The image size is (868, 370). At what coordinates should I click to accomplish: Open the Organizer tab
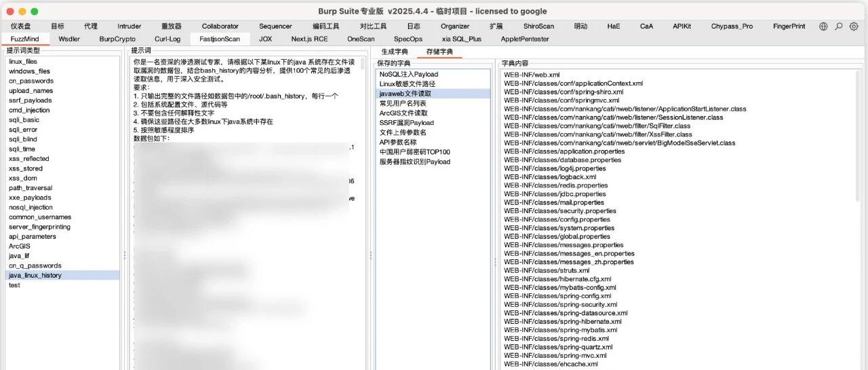pos(455,26)
